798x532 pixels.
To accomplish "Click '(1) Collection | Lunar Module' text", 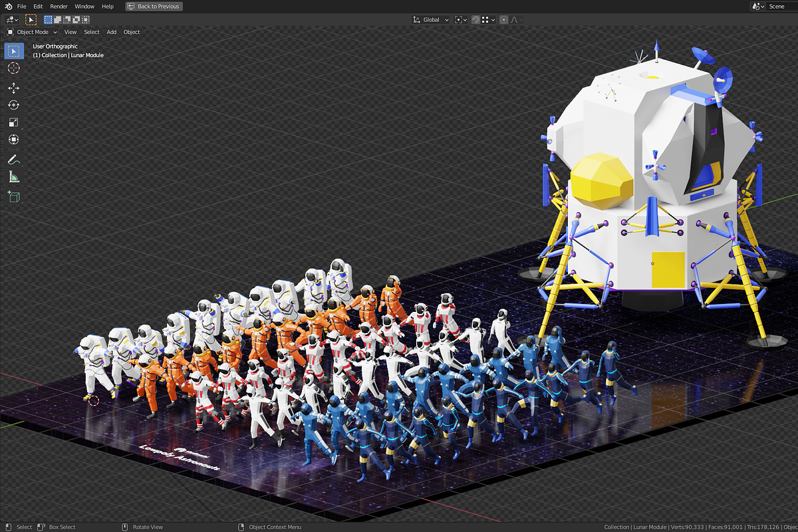I will [68, 55].
